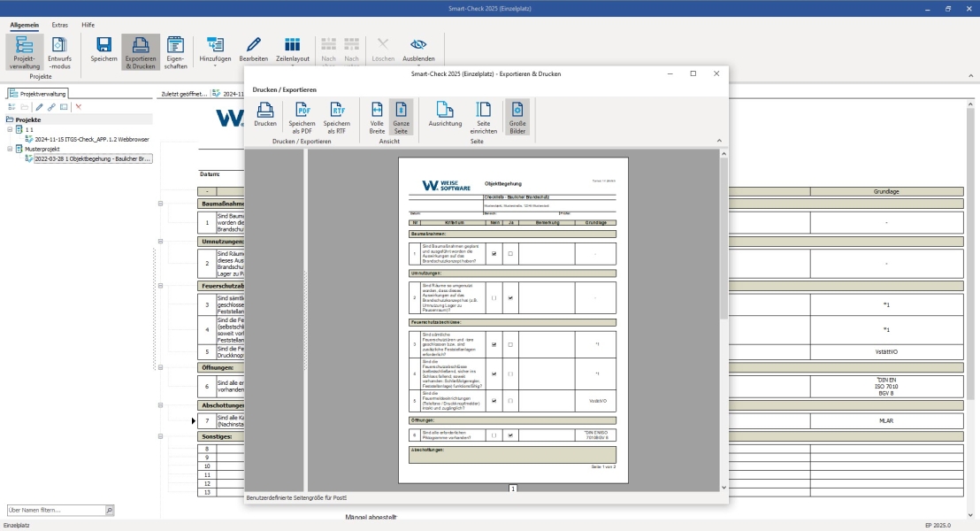Image resolution: width=980 pixels, height=531 pixels.
Task: Select 2024-11-15 ITGS-Check_APP.1.2 Webbrowser item
Action: pyautogui.click(x=92, y=140)
